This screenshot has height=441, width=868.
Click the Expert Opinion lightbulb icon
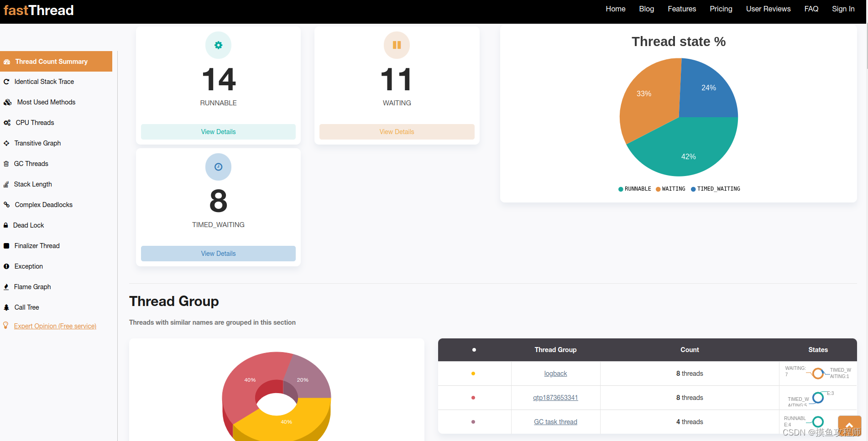[x=6, y=326]
